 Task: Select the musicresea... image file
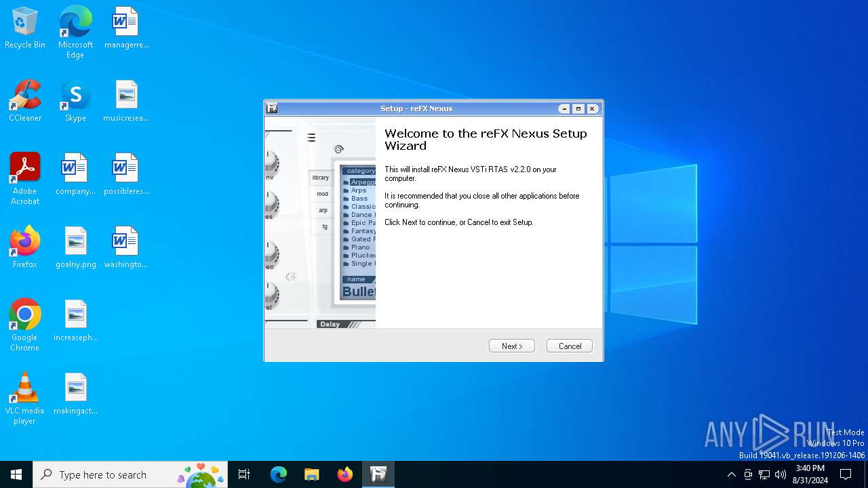pos(126,102)
